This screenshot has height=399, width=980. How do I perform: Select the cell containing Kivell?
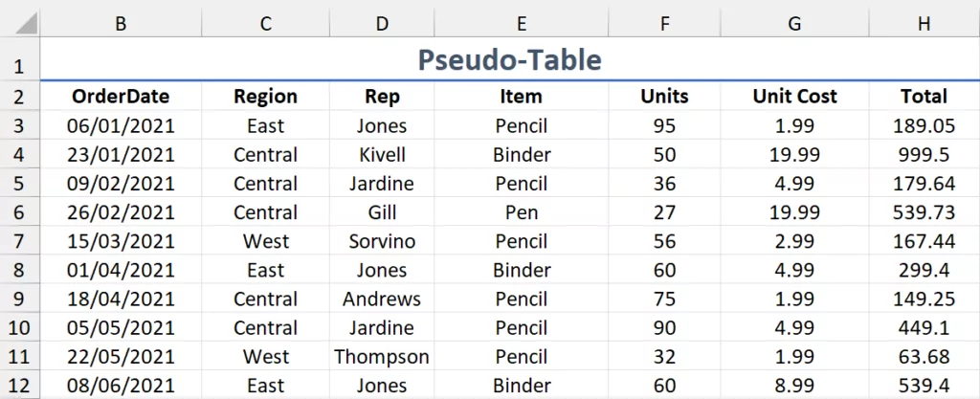382,155
